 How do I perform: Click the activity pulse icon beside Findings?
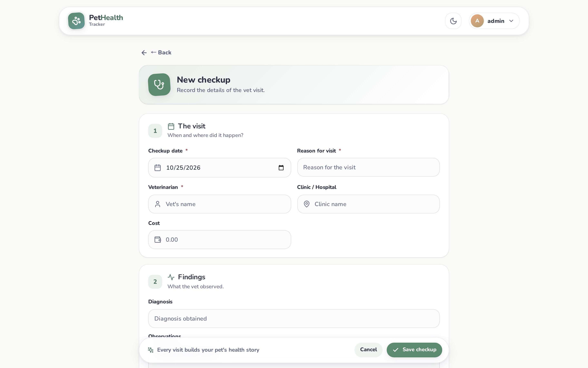(171, 277)
